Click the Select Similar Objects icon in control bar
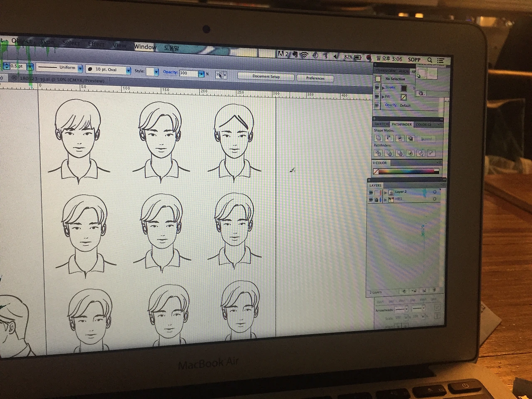The image size is (532, 399). pos(219,75)
